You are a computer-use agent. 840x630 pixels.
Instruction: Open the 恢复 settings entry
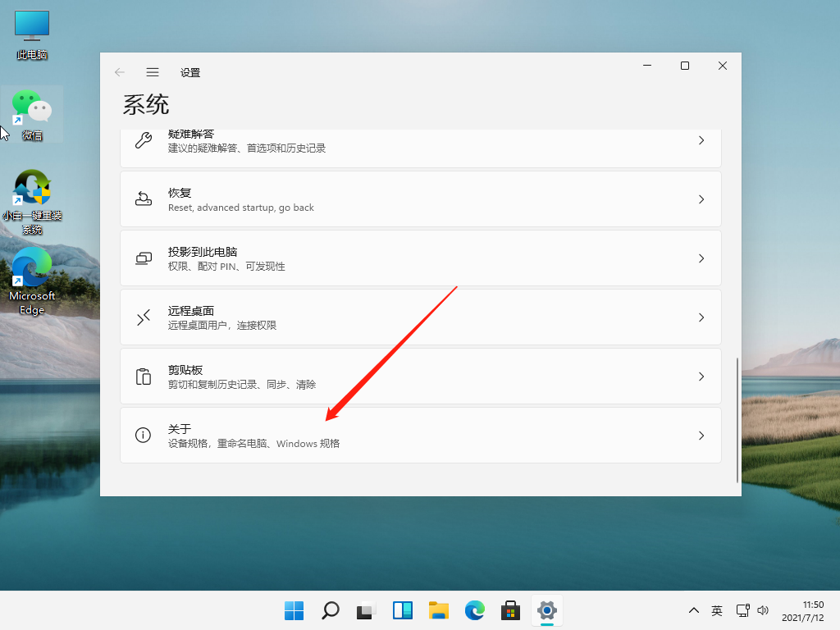pyautogui.click(x=421, y=199)
